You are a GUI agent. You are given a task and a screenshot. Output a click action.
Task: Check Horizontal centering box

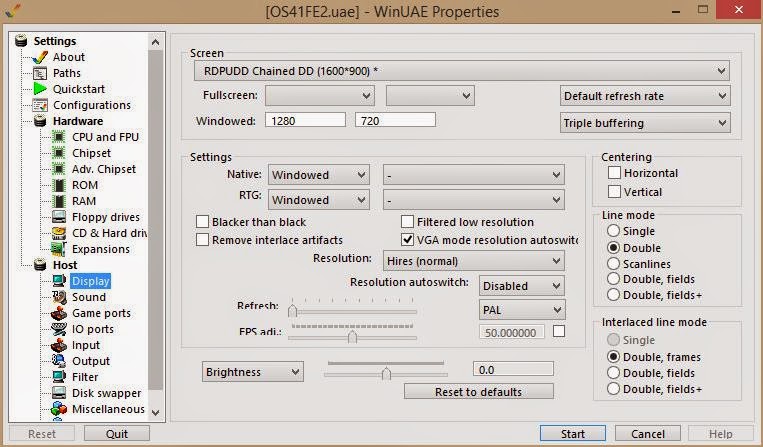click(615, 173)
